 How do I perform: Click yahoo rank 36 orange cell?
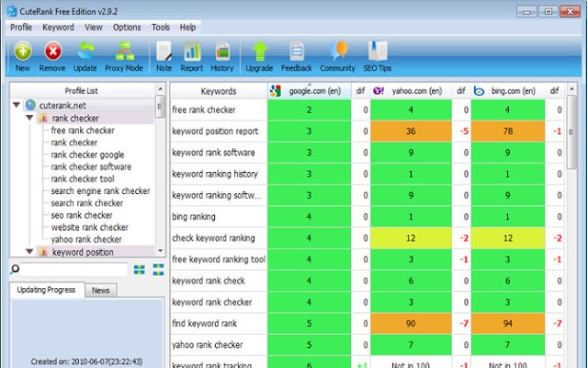click(x=411, y=131)
